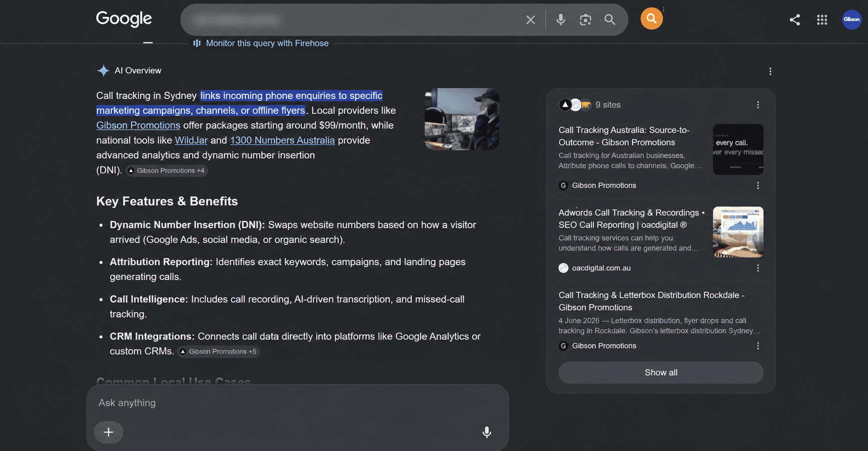Open Call Tracking & Letterbox Distribution Rockdale result
Image resolution: width=868 pixels, height=451 pixels.
[x=651, y=301]
